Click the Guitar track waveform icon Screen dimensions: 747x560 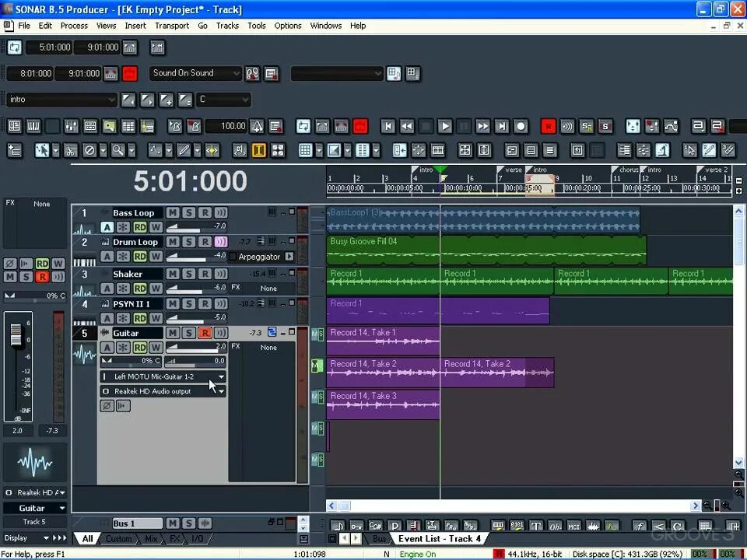[85, 355]
